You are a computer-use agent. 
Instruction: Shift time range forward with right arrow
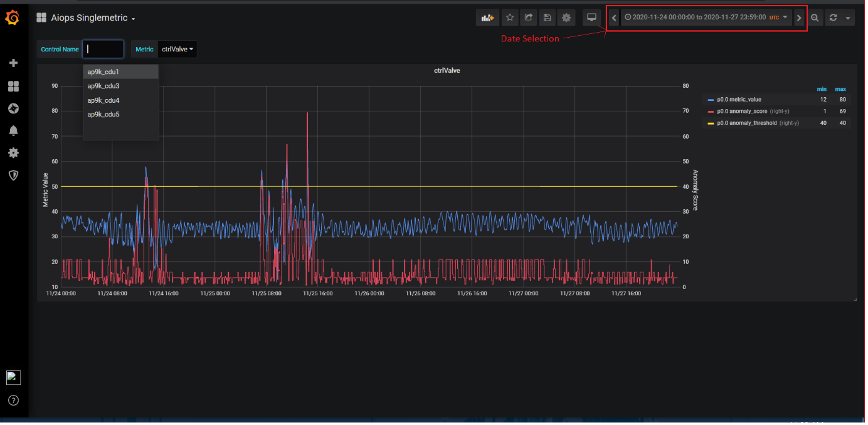[799, 18]
